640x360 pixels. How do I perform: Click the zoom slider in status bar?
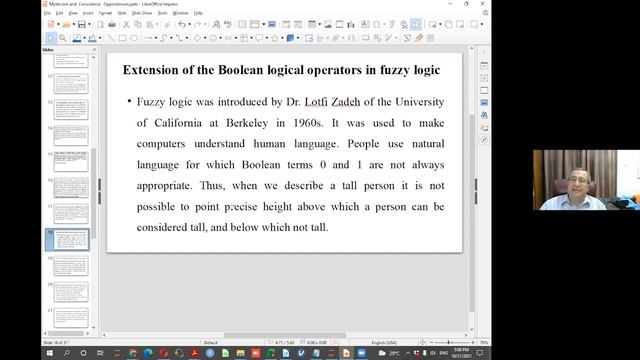pyautogui.click(x=452, y=342)
